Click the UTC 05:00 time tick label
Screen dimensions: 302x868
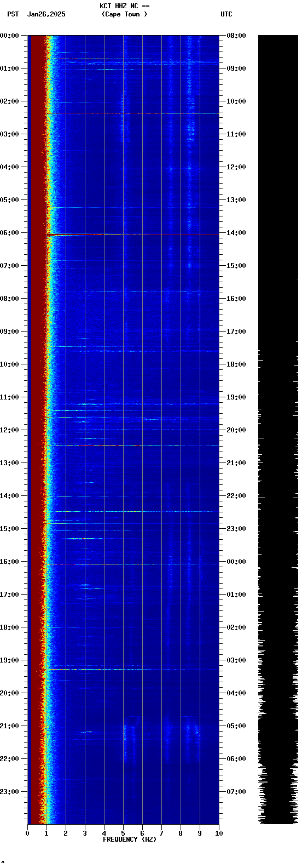coord(236,726)
